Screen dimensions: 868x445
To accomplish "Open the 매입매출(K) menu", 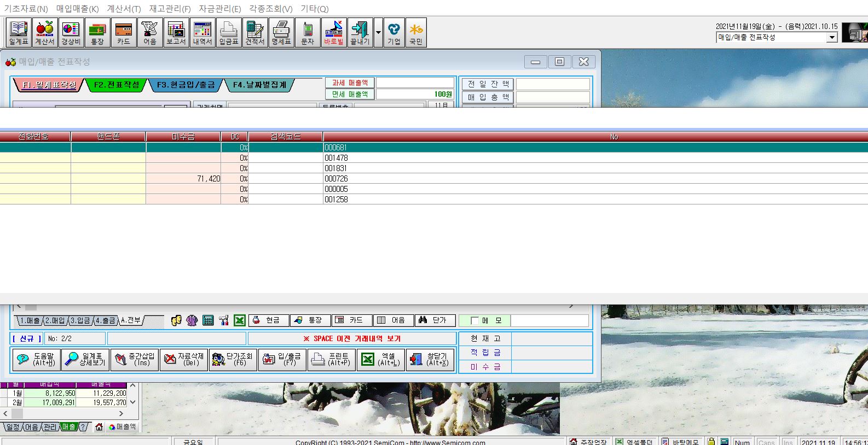I will [78, 9].
